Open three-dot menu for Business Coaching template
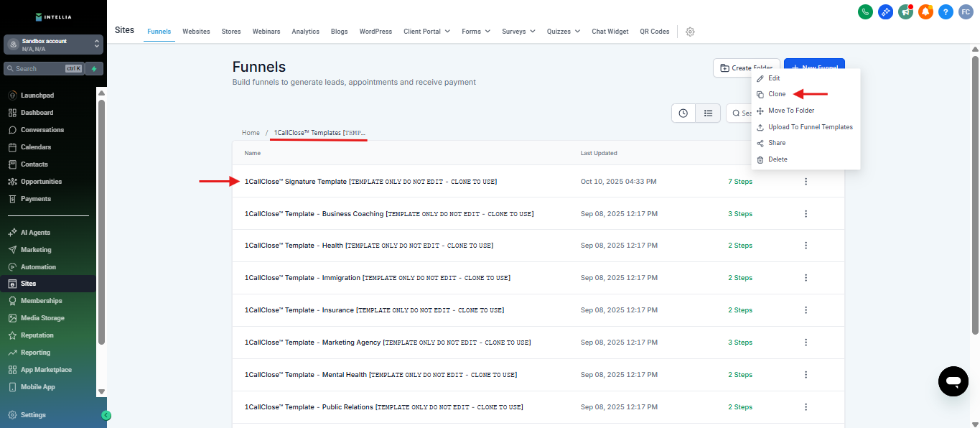Image resolution: width=980 pixels, height=428 pixels. point(806,214)
